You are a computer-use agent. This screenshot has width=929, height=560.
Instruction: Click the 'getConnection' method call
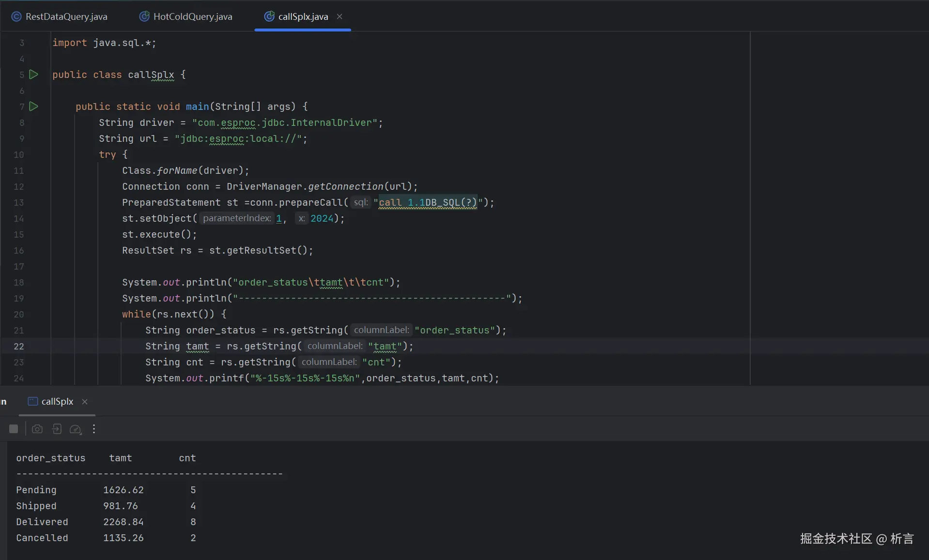(x=346, y=186)
